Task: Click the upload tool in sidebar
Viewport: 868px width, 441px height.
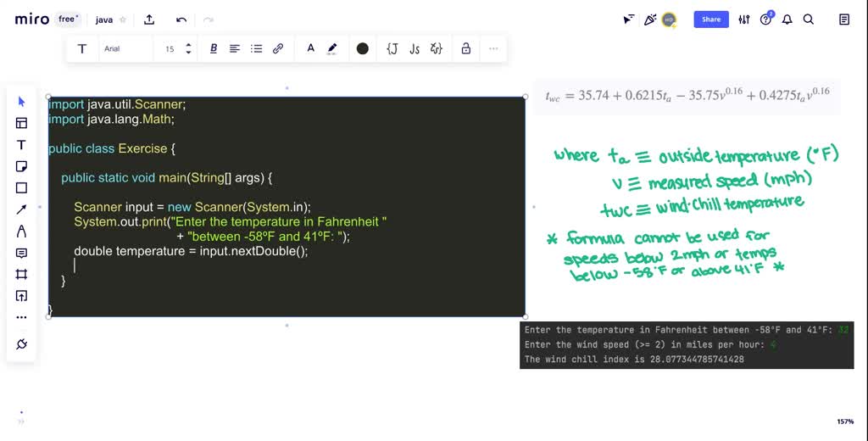Action: [x=21, y=296]
